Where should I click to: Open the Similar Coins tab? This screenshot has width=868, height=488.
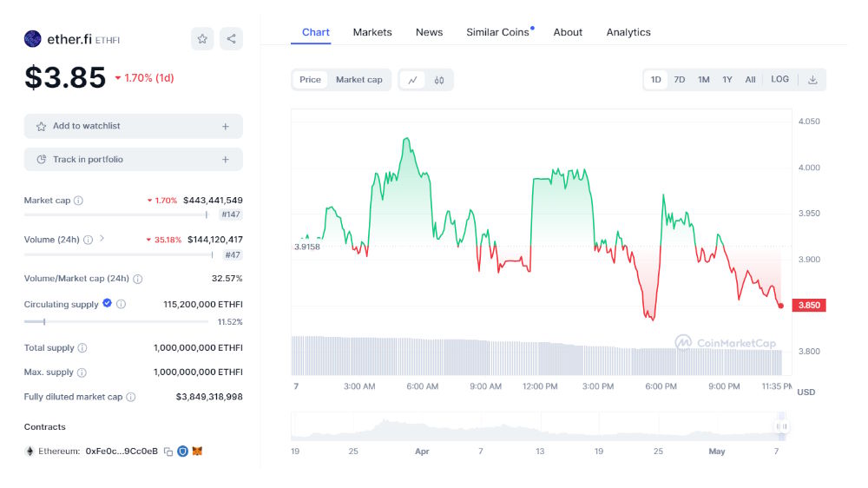(497, 32)
